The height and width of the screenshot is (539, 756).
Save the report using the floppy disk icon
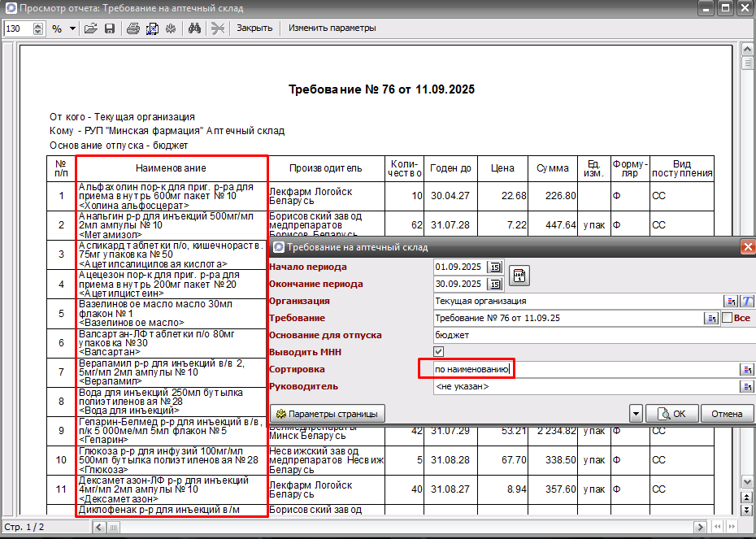[110, 28]
